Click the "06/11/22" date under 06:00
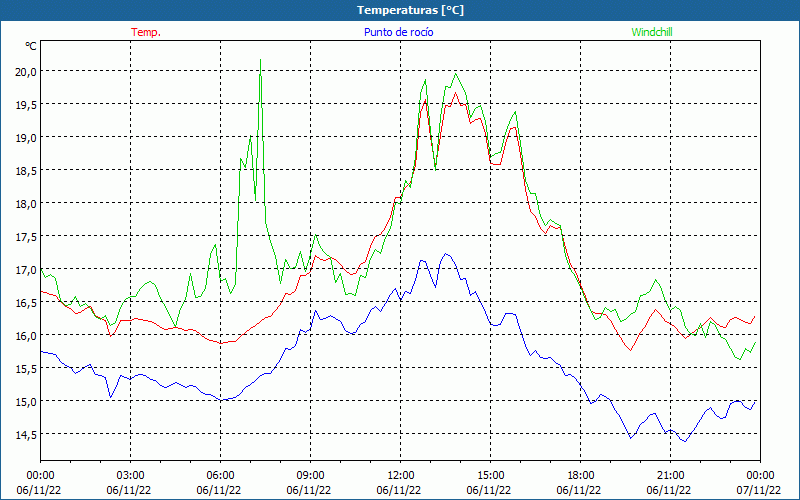 pos(219,490)
